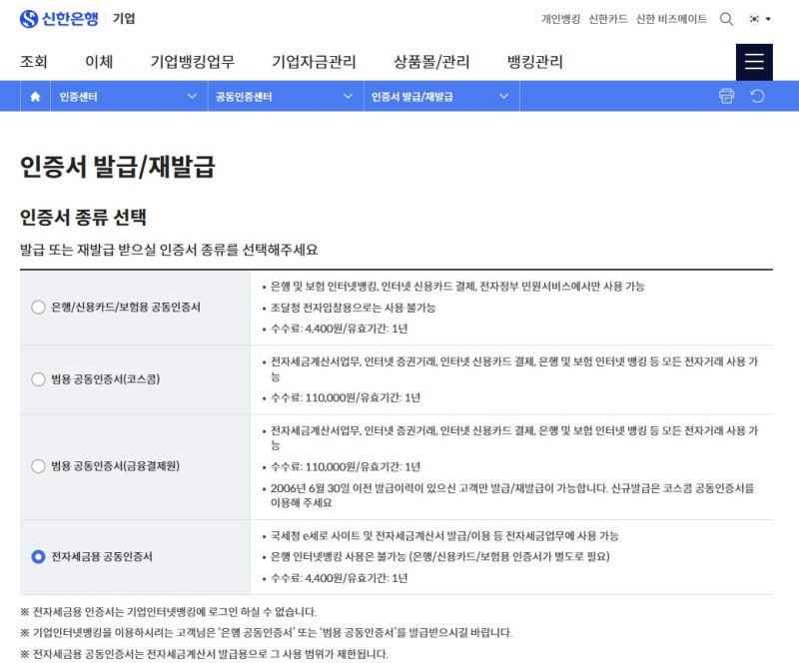The width and height of the screenshot is (799, 672).
Task: Open the 기업자금관리 menu
Action: click(314, 62)
